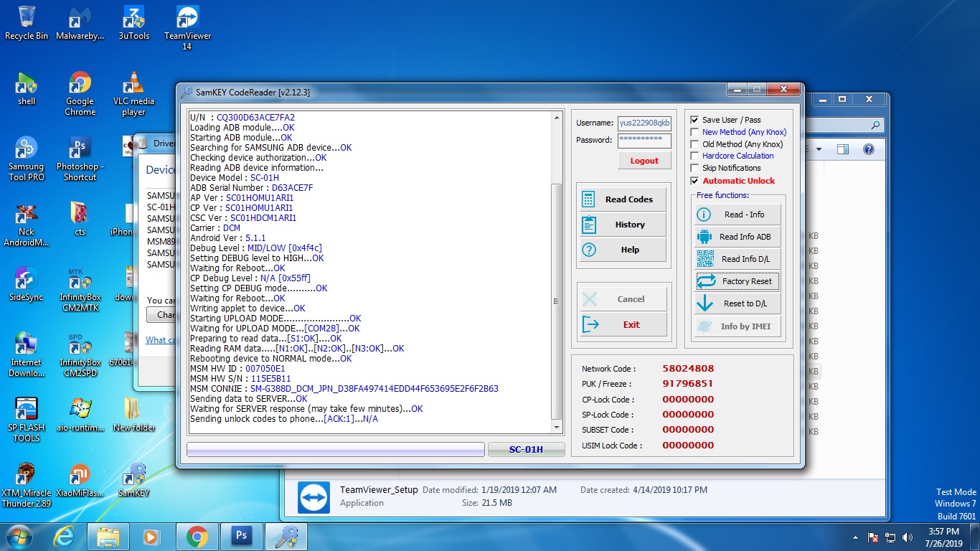Click log scrollbar up arrow
The image size is (980, 551).
(x=557, y=118)
